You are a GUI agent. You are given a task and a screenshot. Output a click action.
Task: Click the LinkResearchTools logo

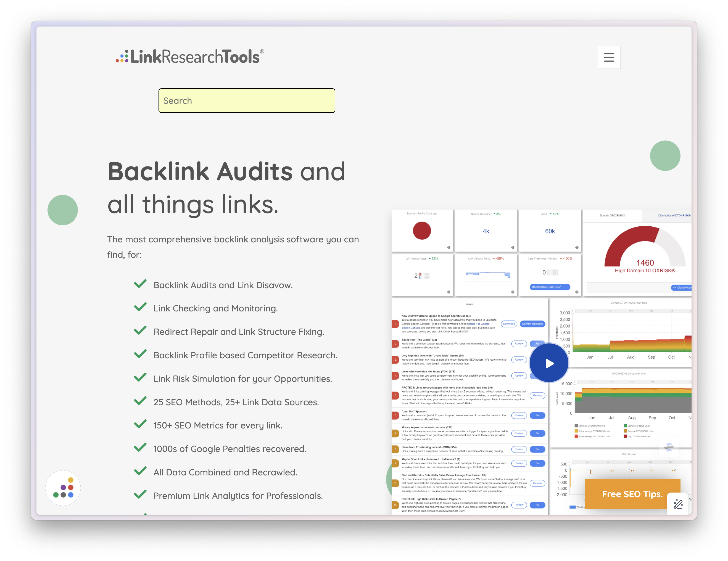[190, 57]
